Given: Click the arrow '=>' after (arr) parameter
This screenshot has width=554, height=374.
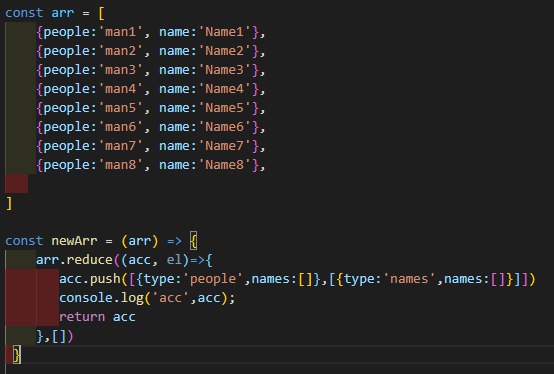Looking at the screenshot, I should (x=174, y=241).
